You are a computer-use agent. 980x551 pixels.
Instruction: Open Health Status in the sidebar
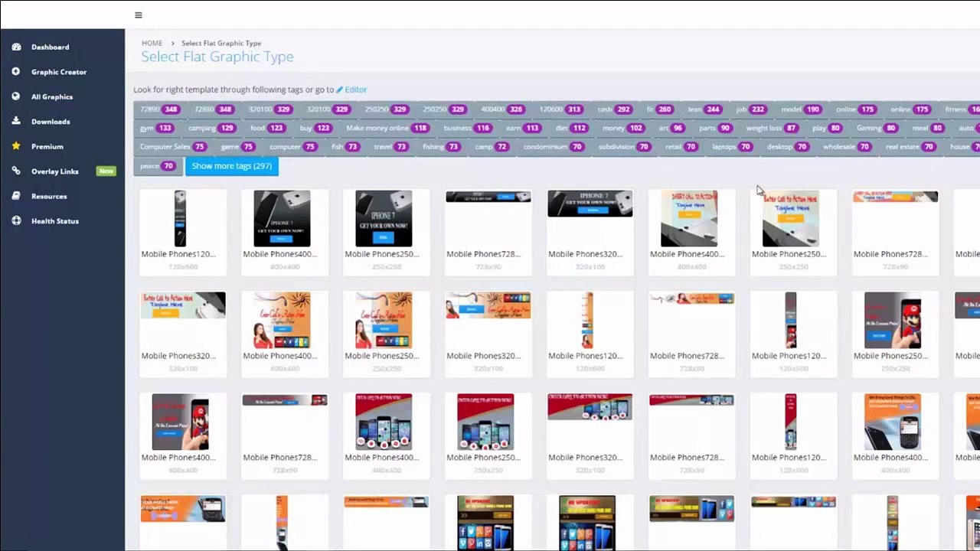tap(55, 221)
